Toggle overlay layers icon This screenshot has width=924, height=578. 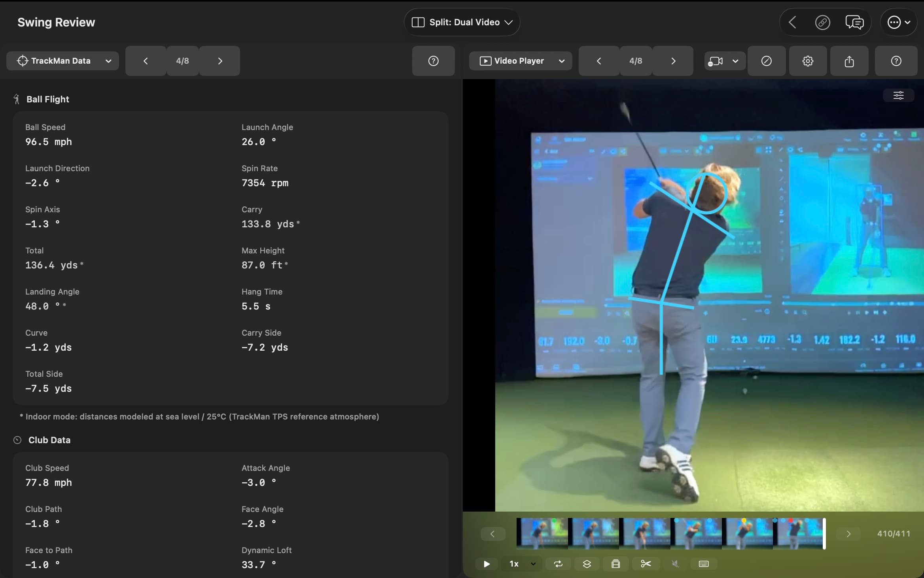(x=587, y=564)
